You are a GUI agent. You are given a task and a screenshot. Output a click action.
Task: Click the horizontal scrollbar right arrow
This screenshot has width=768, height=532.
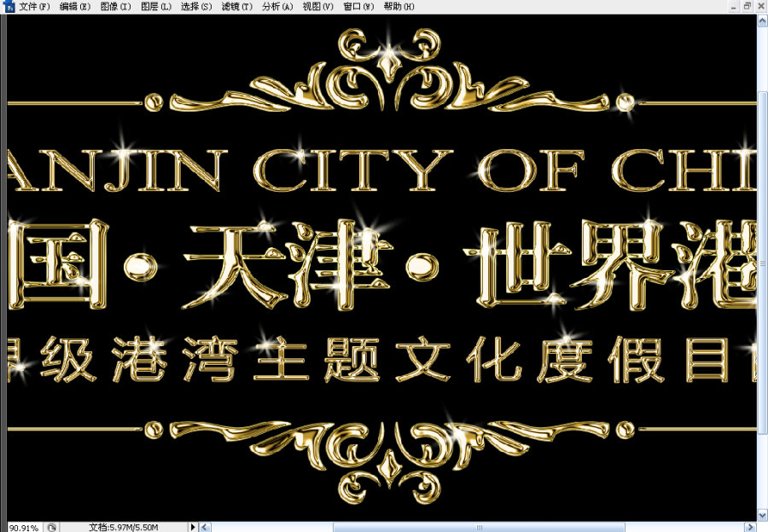click(x=751, y=527)
